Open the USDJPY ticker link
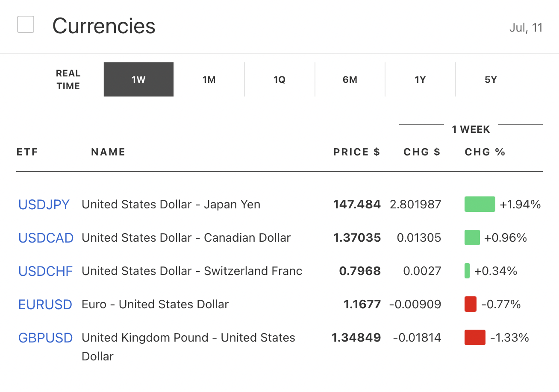Image resolution: width=559 pixels, height=392 pixels. coord(44,205)
